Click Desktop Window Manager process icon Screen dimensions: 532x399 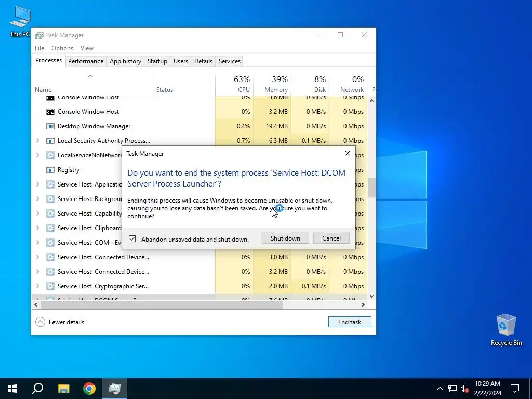click(x=50, y=126)
